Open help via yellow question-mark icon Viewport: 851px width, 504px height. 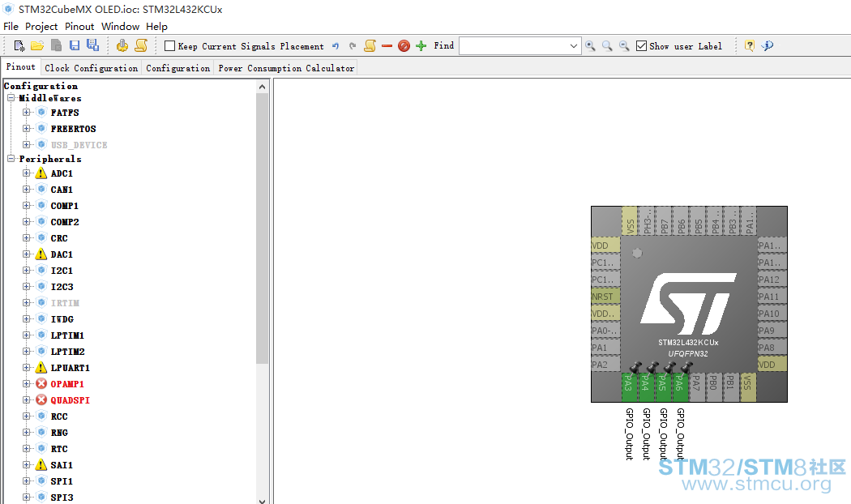pyautogui.click(x=750, y=46)
